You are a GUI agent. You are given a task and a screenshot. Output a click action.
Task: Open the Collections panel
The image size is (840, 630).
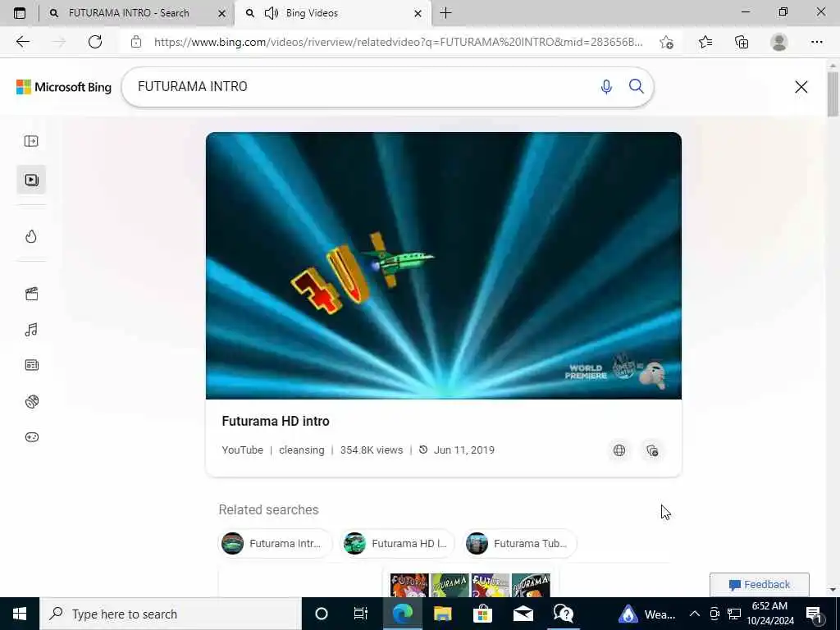click(742, 42)
